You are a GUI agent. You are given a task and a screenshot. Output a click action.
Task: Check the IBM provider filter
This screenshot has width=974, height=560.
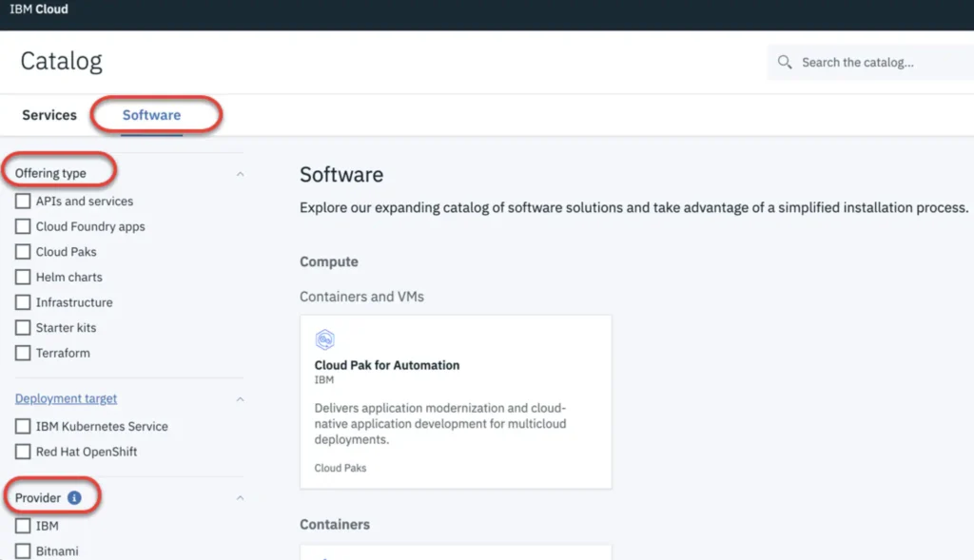pyautogui.click(x=22, y=525)
